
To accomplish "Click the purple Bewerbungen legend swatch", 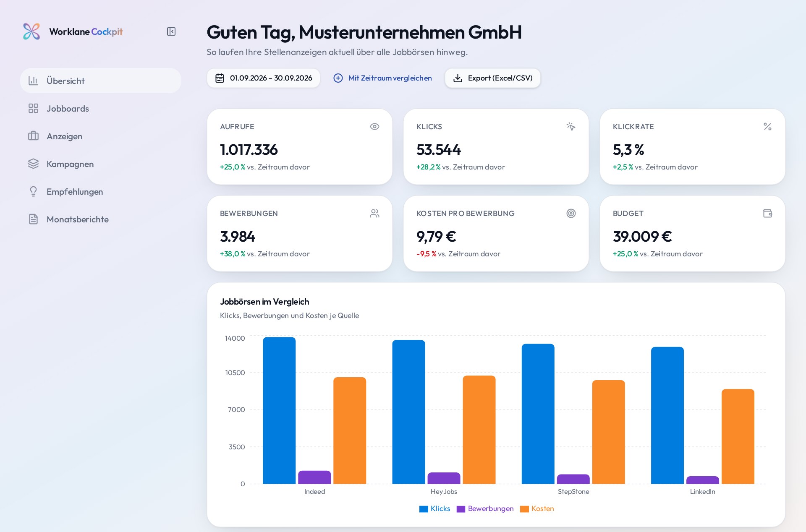I will coord(461,509).
